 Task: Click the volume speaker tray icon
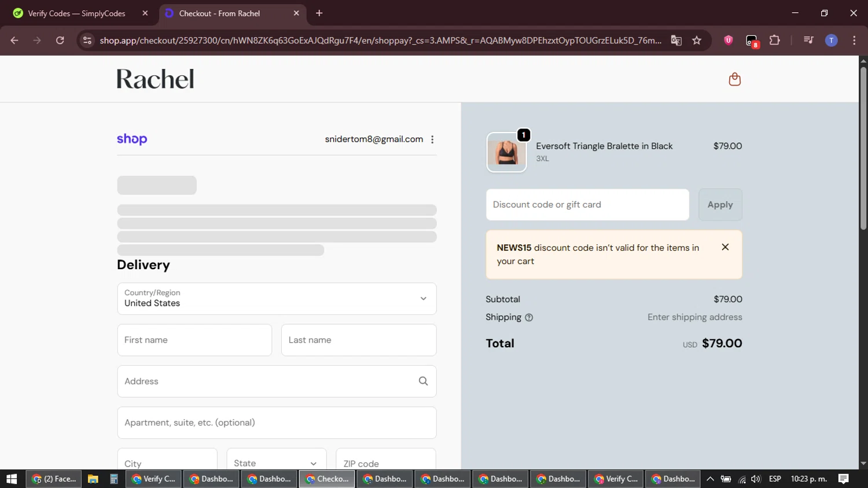(756, 479)
